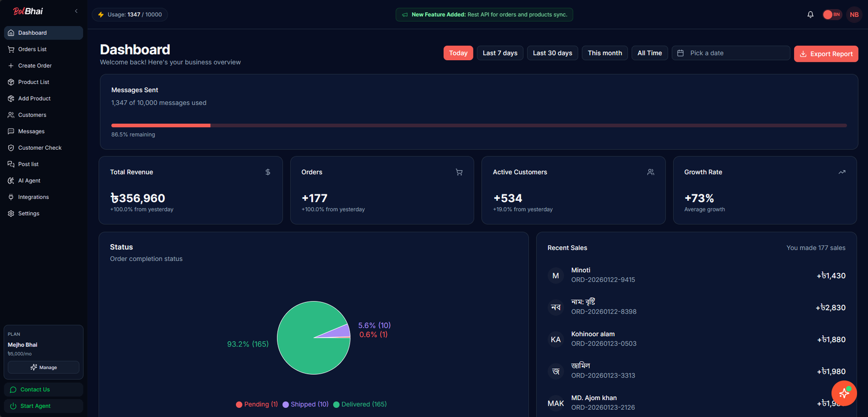Click the dollar icon in Total Revenue card
This screenshot has height=417, width=868.
coord(267,172)
